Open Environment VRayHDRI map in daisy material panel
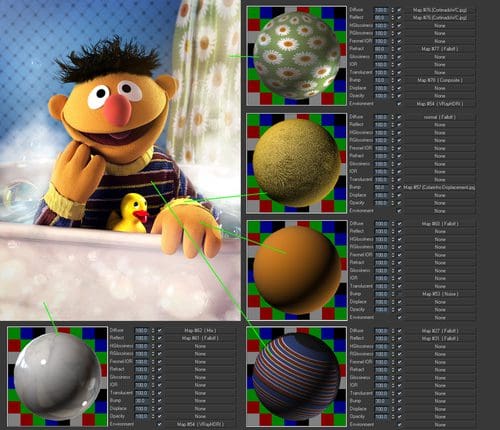500x430 pixels. [x=440, y=104]
